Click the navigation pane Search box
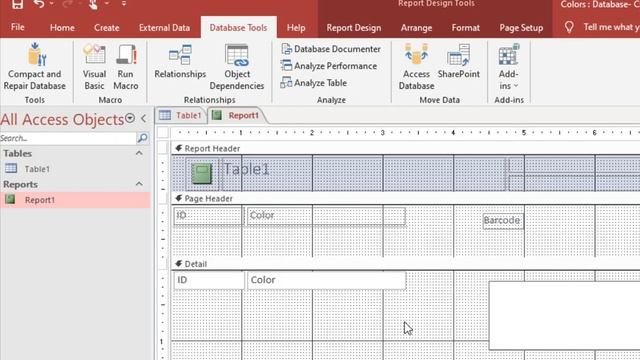 point(68,138)
